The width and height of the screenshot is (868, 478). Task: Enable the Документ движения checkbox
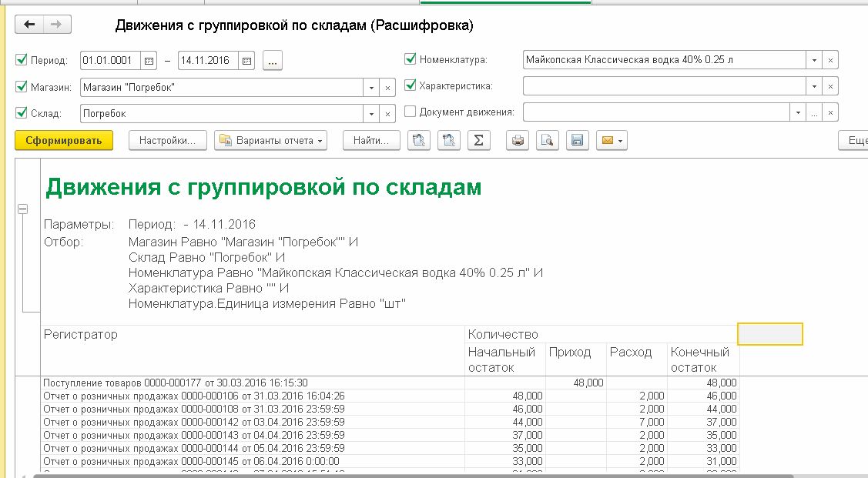point(411,112)
